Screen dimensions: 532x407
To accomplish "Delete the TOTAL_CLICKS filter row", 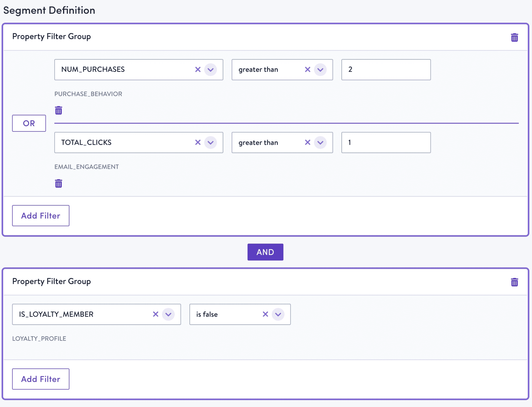I will (58, 183).
